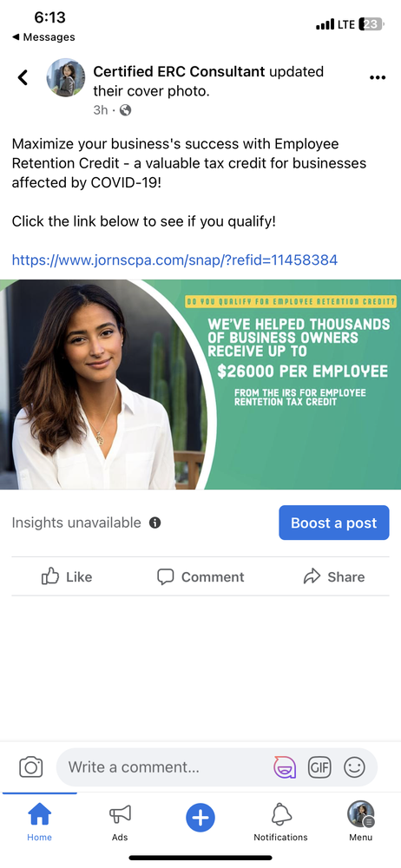Open the camera icon for comment photo

pyautogui.click(x=31, y=767)
